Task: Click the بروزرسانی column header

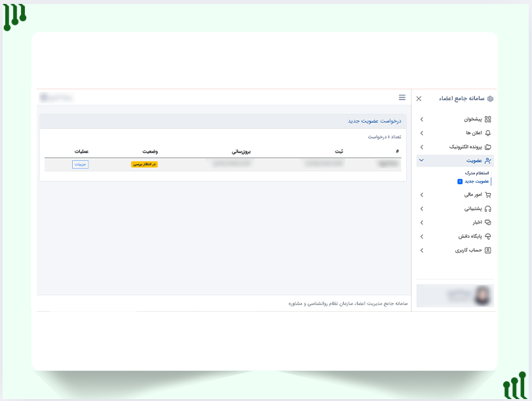Action: (x=241, y=151)
